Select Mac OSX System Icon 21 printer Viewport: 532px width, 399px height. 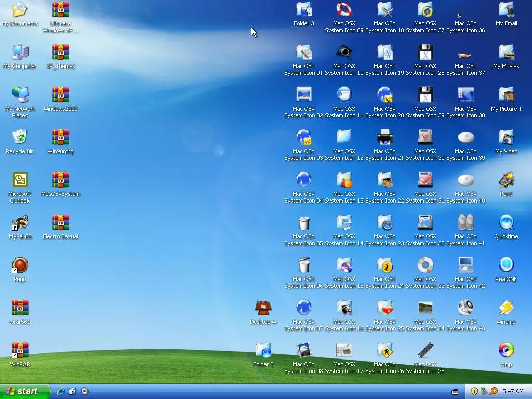tap(384, 137)
